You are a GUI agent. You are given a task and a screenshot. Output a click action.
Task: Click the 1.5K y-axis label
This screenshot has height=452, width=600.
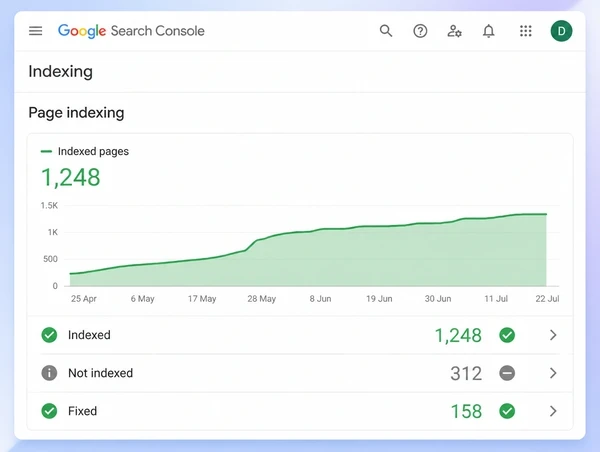pyautogui.click(x=49, y=206)
